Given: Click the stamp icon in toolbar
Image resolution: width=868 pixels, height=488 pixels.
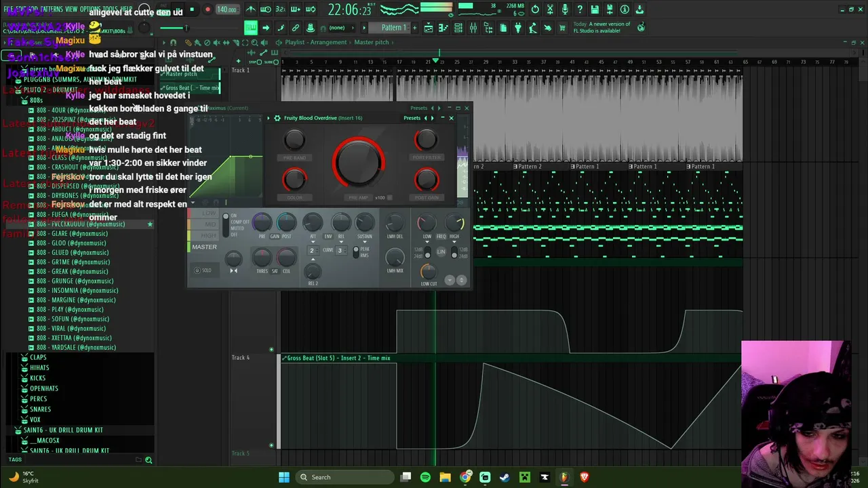Looking at the screenshot, I should pyautogui.click(x=311, y=28).
